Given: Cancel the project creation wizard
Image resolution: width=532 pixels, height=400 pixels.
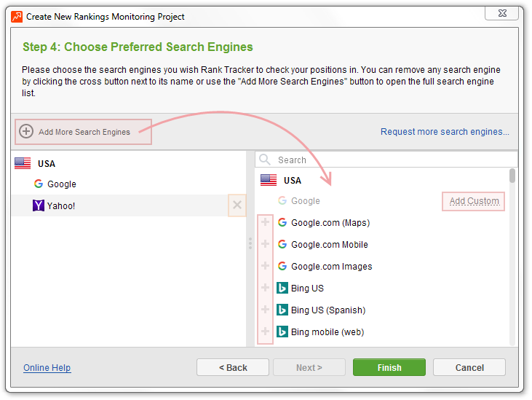Looking at the screenshot, I should (469, 367).
